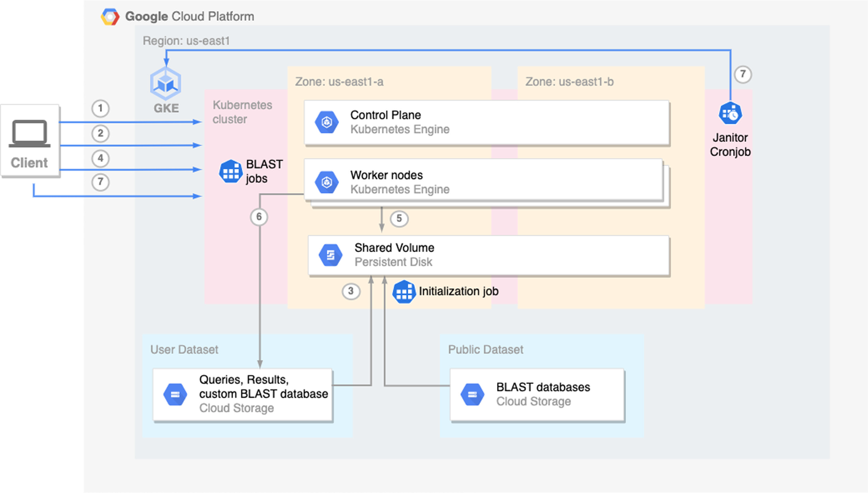Click the Client laptop icon
Image resolution: width=868 pixels, height=493 pixels.
(29, 134)
